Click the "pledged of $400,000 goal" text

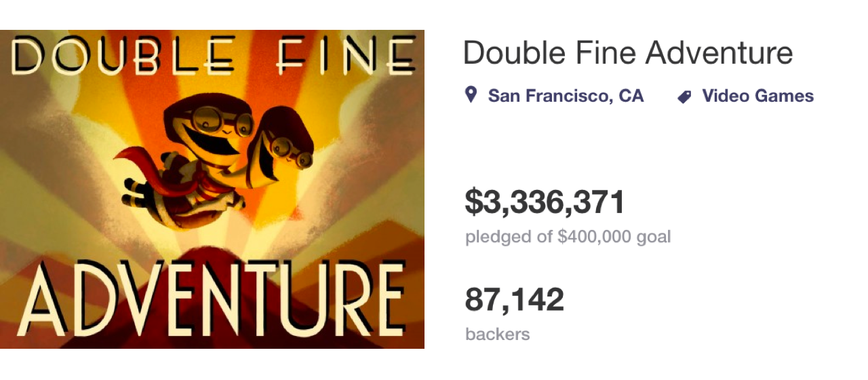[x=568, y=237]
